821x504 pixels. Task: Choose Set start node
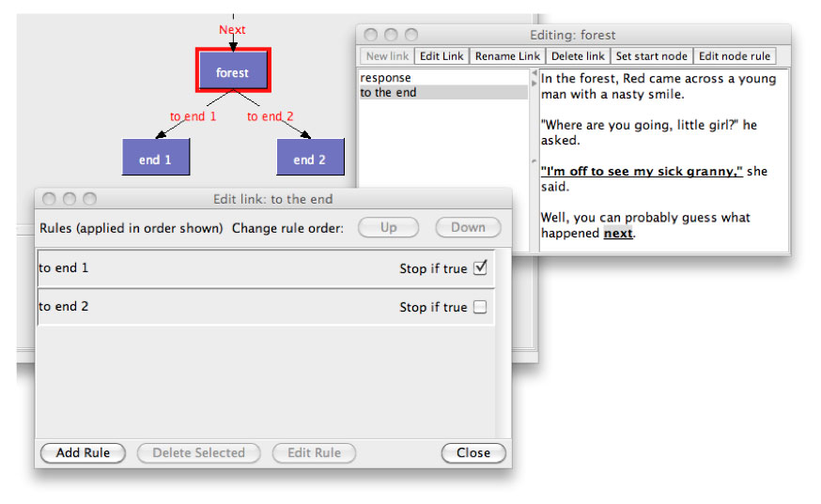click(651, 56)
